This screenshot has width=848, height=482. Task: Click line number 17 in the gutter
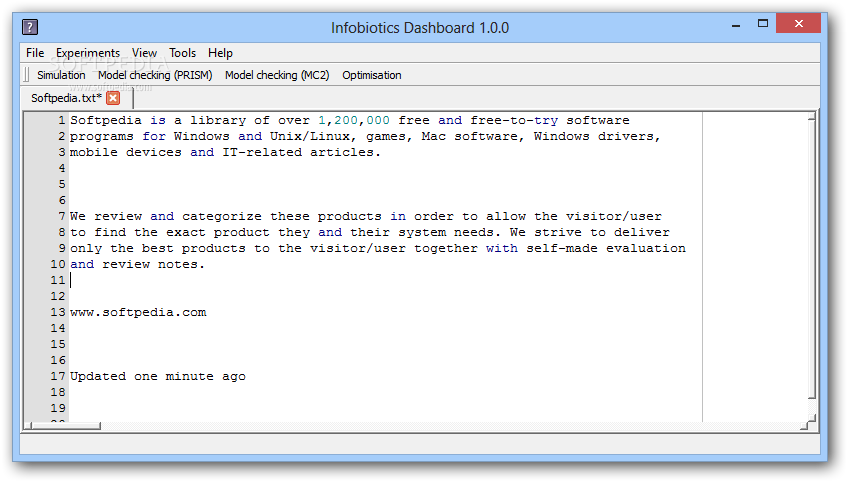click(58, 376)
